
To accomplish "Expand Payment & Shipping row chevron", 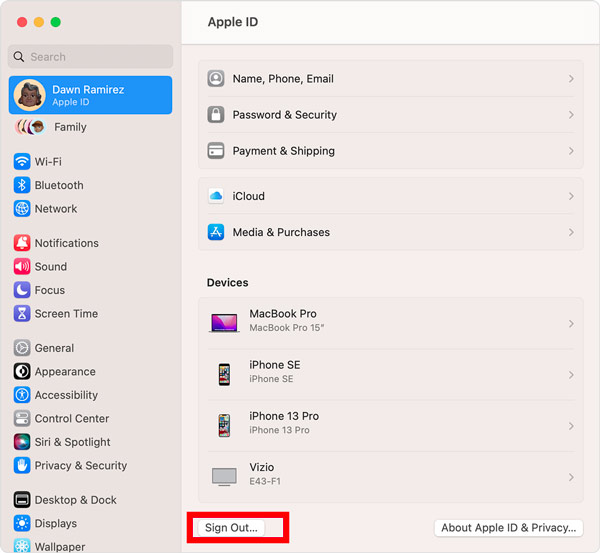I will (x=571, y=151).
